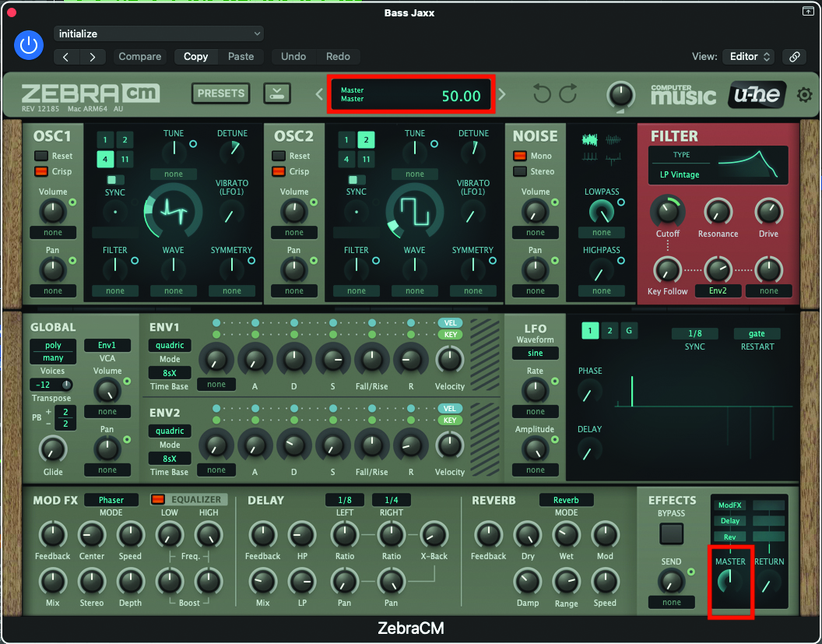Open the Reverb mode selector
Screen dimensions: 822x644
point(566,500)
